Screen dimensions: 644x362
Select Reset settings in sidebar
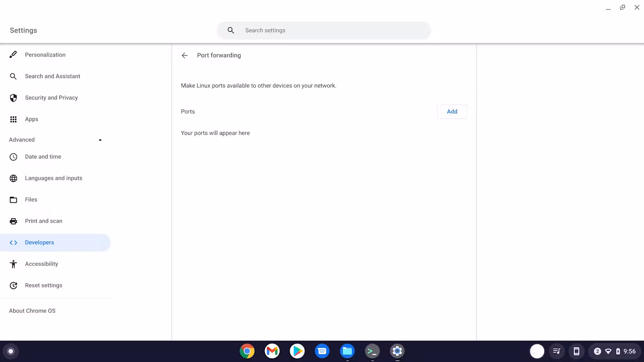(x=43, y=285)
